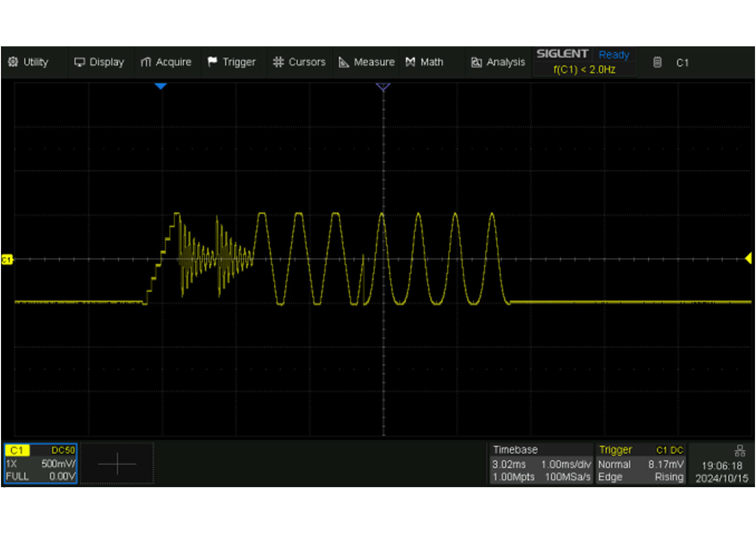
Task: Click the yellow C1 ground level marker
Action: (x=7, y=259)
